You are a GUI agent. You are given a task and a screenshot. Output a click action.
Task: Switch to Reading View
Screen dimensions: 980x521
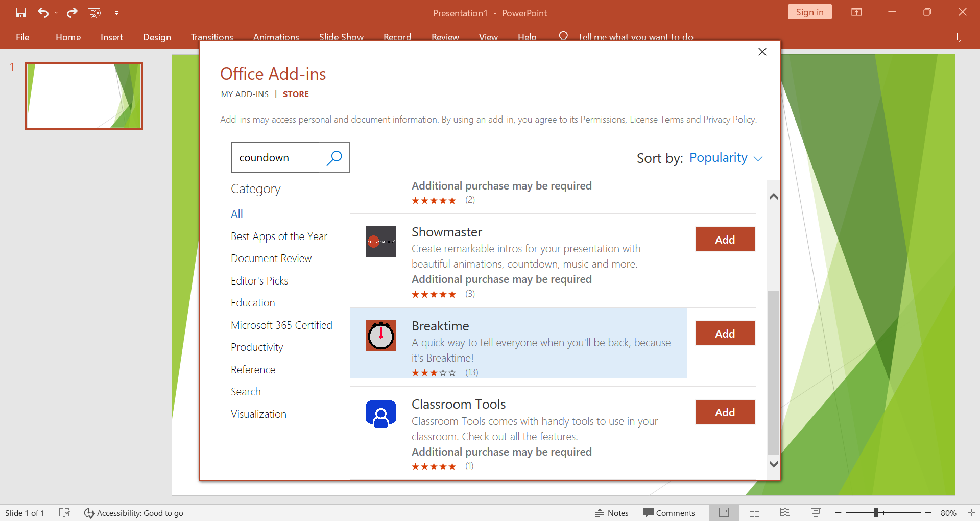[x=785, y=513]
